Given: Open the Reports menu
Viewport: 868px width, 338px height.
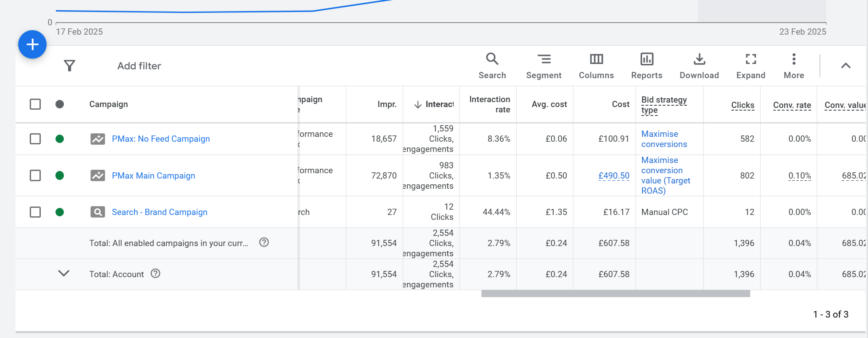Looking at the screenshot, I should click(x=646, y=66).
